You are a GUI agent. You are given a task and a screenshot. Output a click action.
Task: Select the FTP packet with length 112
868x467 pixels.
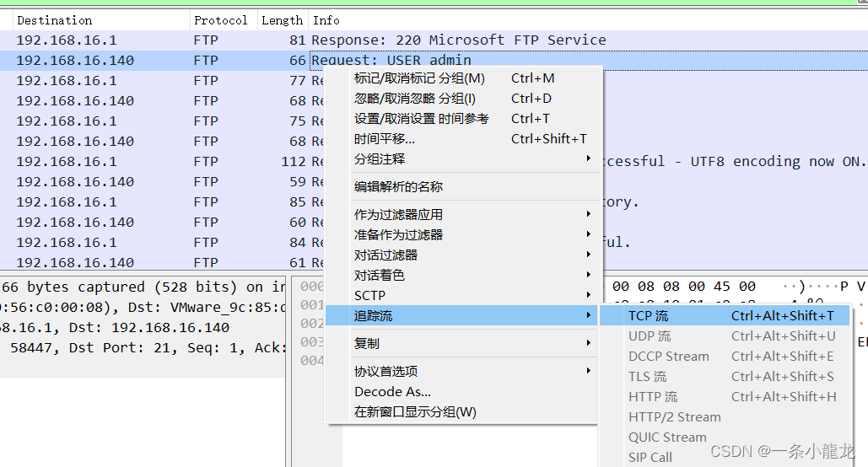tap(162, 162)
